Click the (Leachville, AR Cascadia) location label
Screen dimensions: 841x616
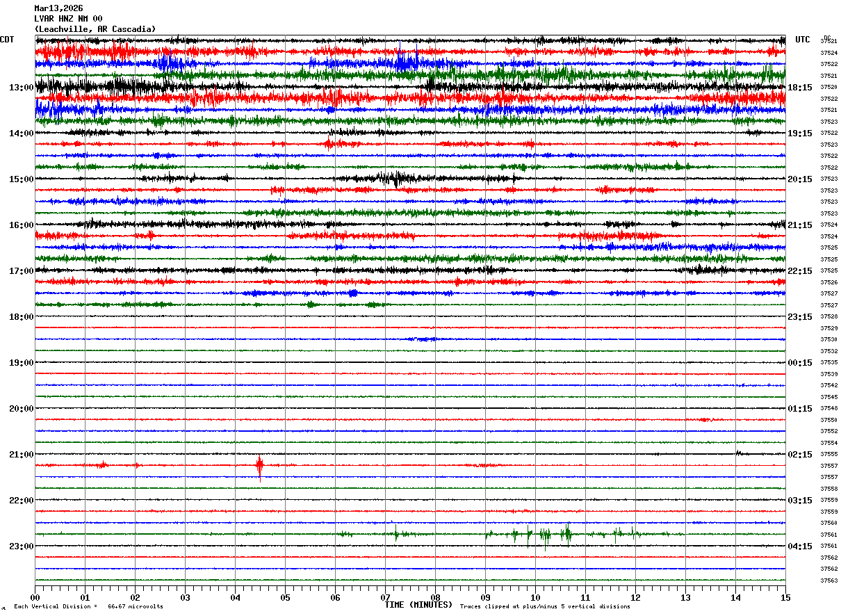(95, 29)
